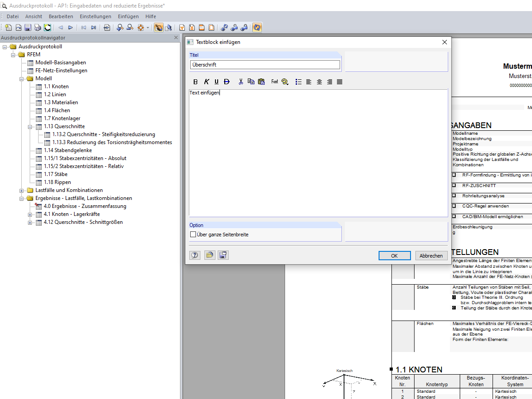Cut selected text with the scissors icon
The image size is (532, 399).
pos(241,82)
